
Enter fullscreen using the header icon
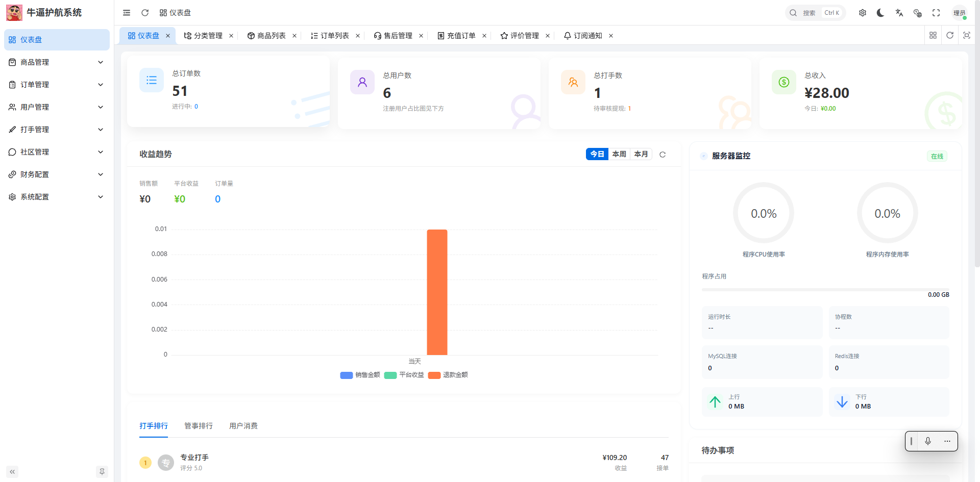(936, 13)
